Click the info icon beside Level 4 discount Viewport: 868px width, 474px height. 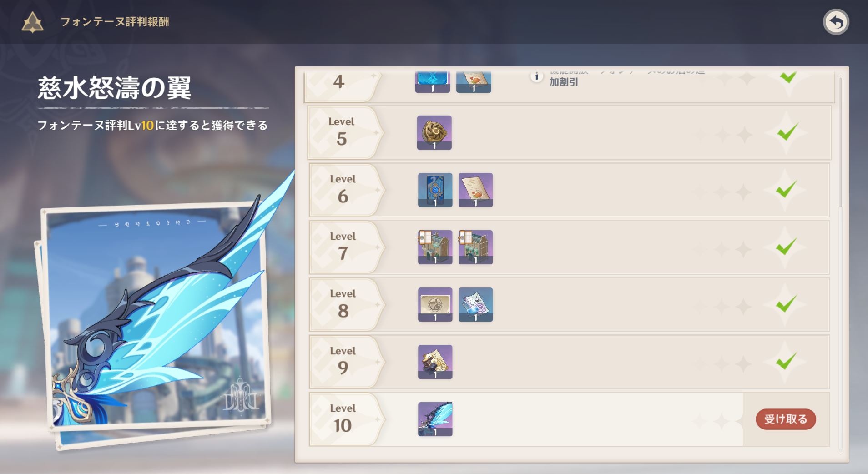coord(536,76)
